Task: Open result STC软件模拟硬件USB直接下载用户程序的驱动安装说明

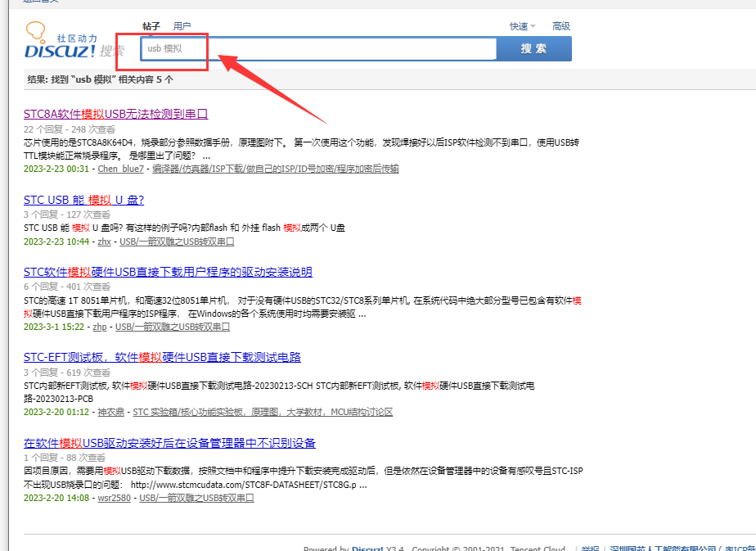Action: click(x=168, y=272)
